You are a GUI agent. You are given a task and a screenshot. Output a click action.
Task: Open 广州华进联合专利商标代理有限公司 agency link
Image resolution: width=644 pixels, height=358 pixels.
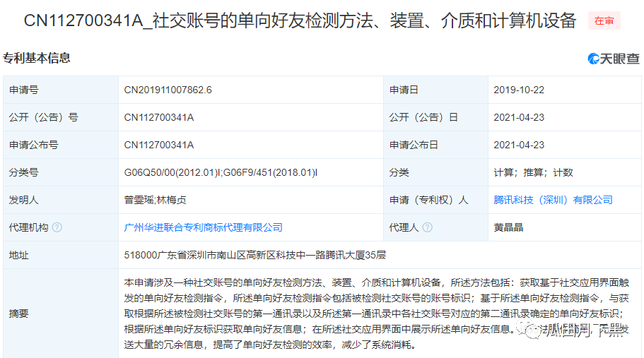[204, 227]
